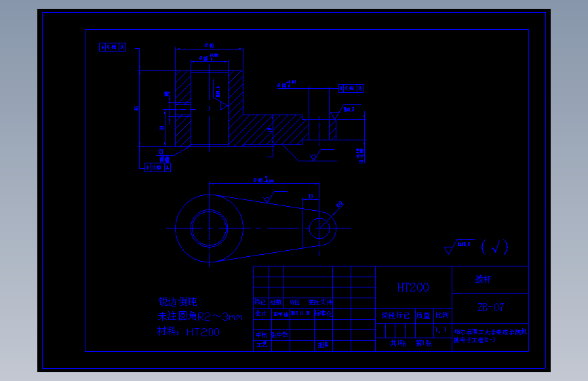Select the scale value 1:1
The image size is (588, 381).
pyautogui.click(x=441, y=330)
